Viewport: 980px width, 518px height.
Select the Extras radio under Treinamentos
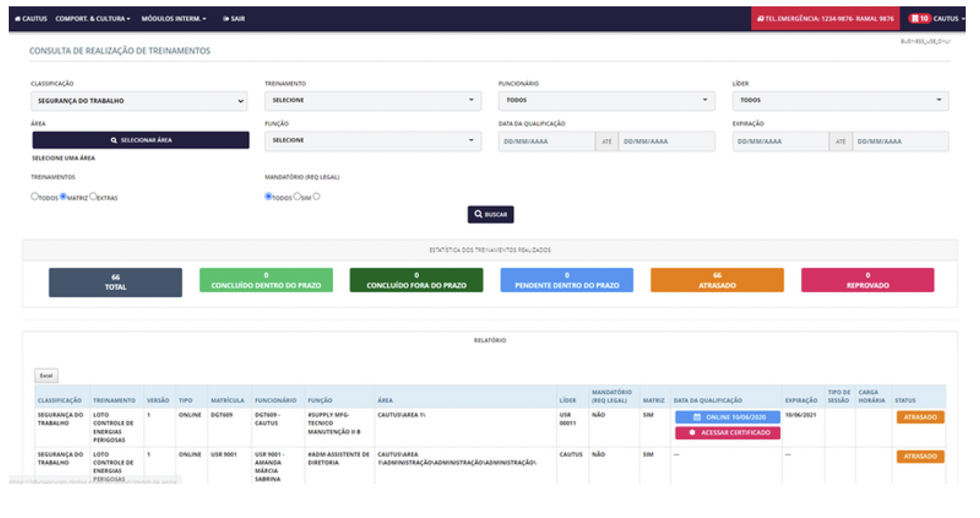(94, 196)
